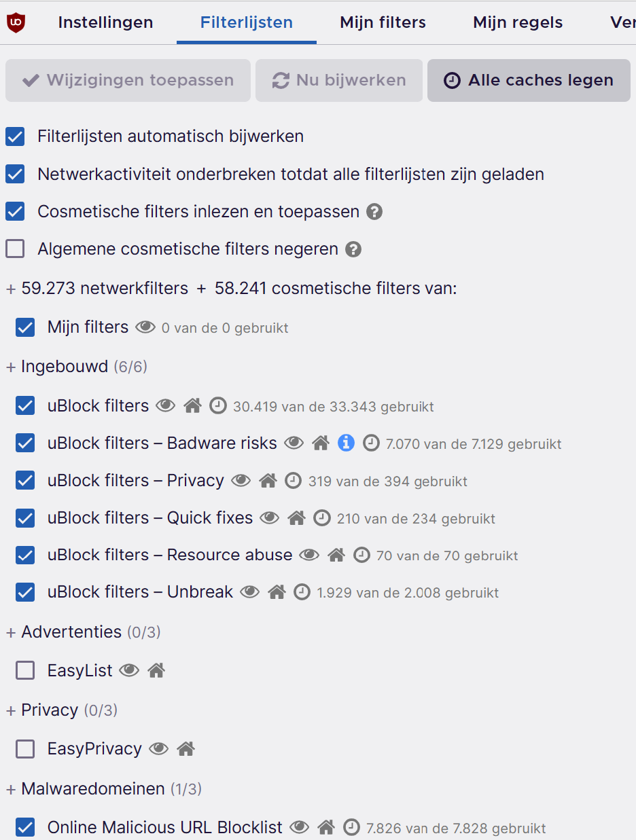Click info icon for Badware risks
This screenshot has width=636, height=840.
[346, 443]
